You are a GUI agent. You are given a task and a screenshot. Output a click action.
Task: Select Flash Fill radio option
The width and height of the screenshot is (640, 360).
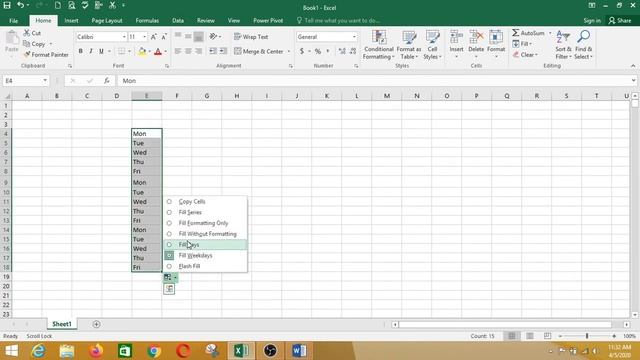coord(169,266)
